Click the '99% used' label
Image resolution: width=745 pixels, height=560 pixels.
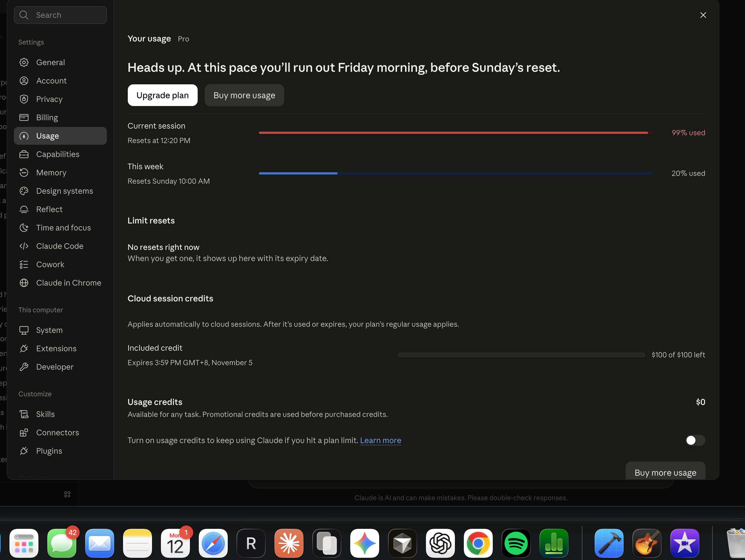688,133
